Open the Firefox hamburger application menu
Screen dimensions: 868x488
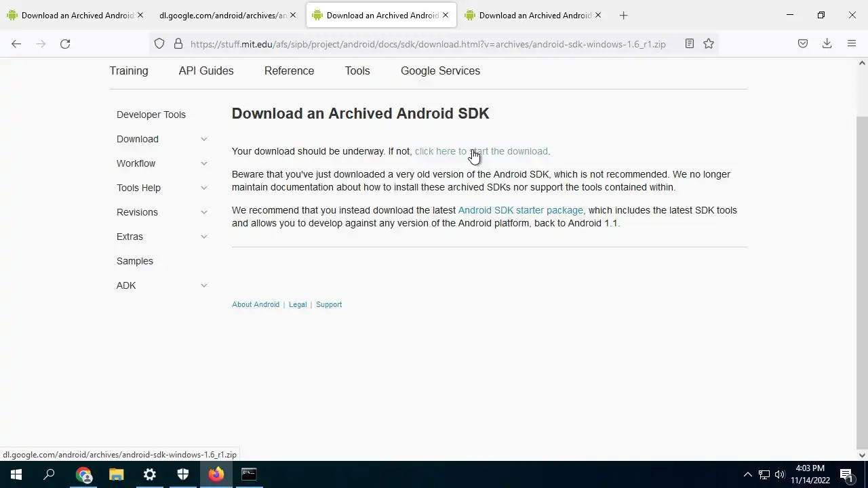852,43
